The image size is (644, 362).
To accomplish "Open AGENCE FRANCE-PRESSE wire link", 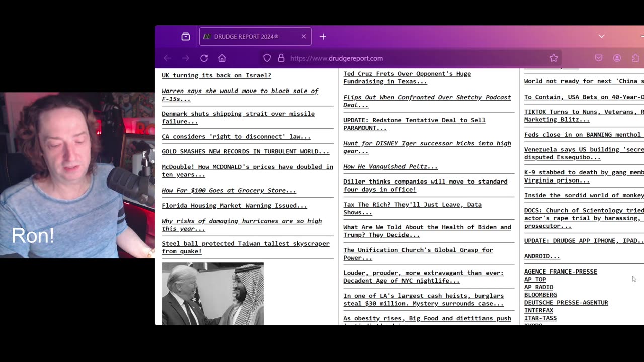I will [560, 271].
